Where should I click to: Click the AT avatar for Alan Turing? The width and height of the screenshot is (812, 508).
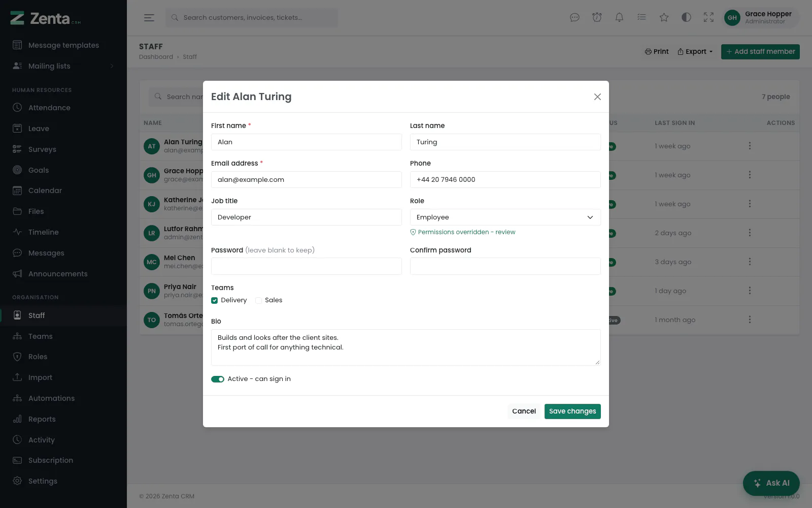(x=152, y=146)
